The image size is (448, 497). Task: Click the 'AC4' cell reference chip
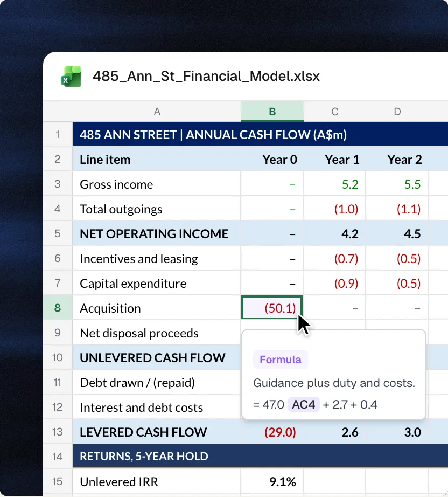tap(303, 404)
